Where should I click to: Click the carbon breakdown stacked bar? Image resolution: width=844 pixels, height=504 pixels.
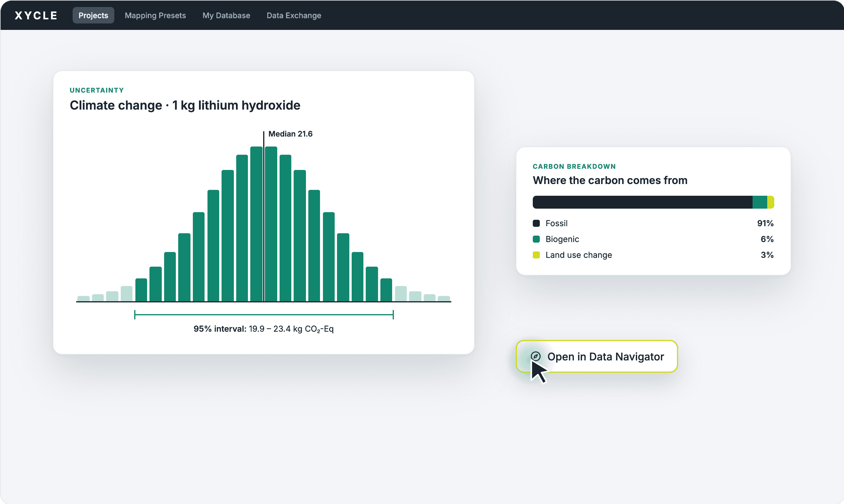click(653, 202)
